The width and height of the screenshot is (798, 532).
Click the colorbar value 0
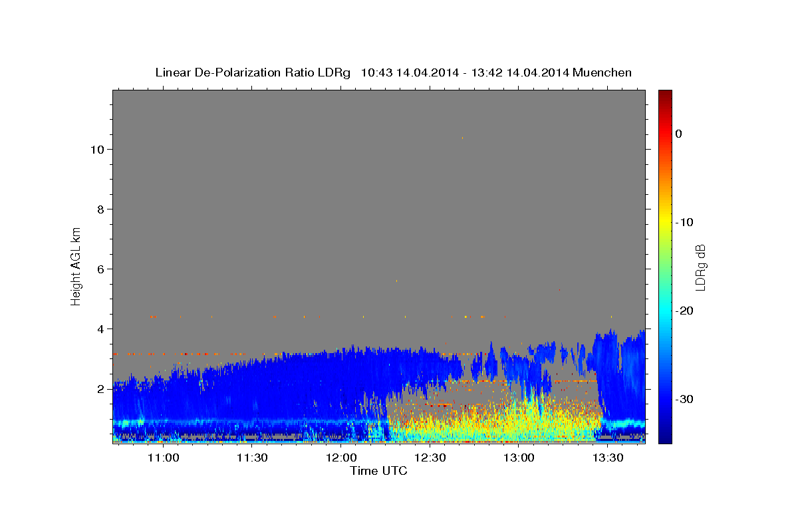[x=678, y=134]
